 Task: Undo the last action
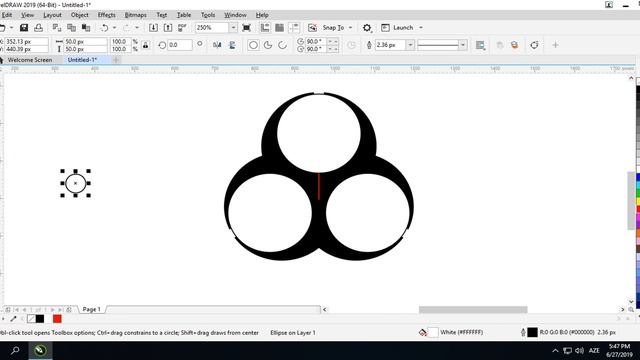pos(105,28)
